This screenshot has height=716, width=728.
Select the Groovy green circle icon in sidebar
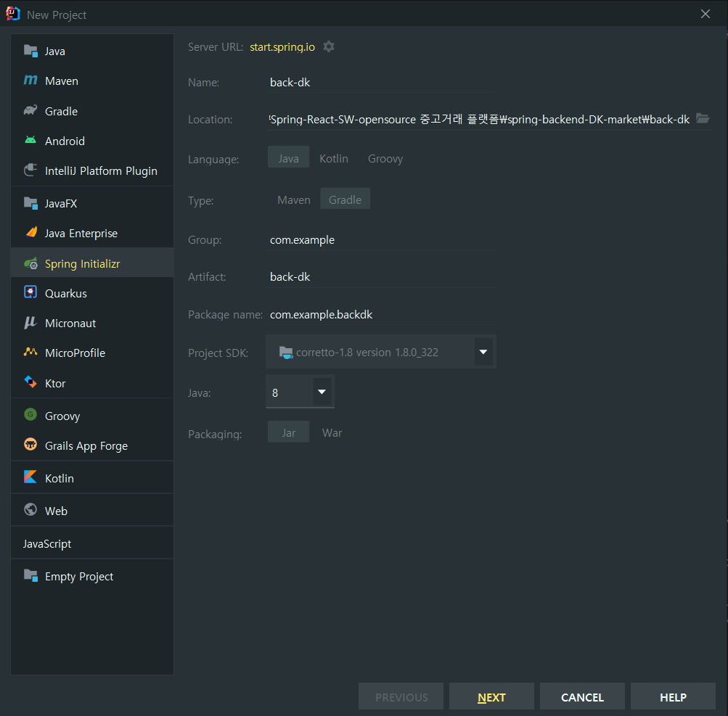pos(30,414)
